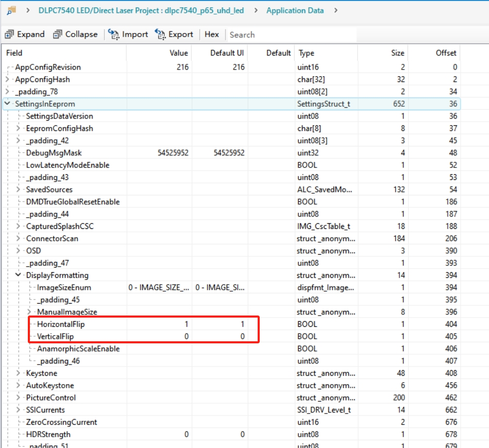Click the HDRStrength value cell showing 0
The width and height of the screenshot is (489, 448).
[186, 434]
